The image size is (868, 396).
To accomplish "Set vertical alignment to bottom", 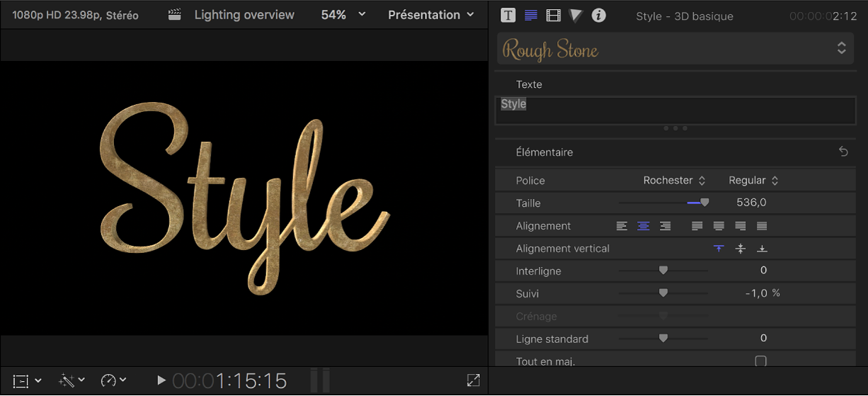I will 762,249.
